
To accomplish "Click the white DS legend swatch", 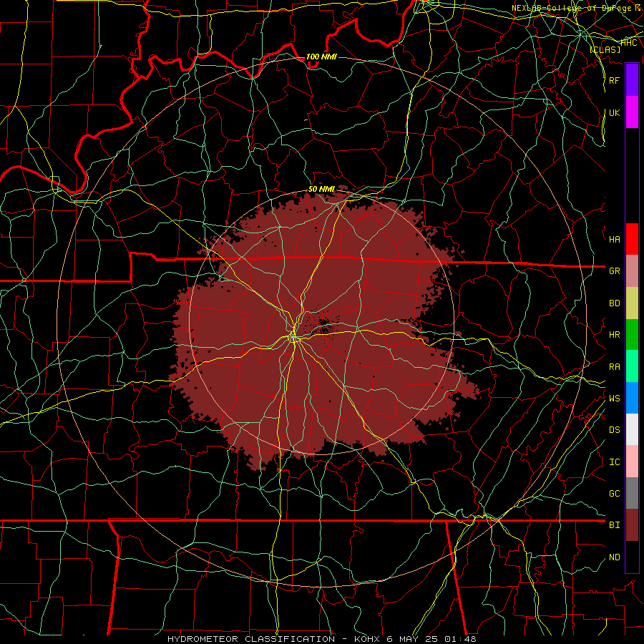I will click(x=632, y=429).
